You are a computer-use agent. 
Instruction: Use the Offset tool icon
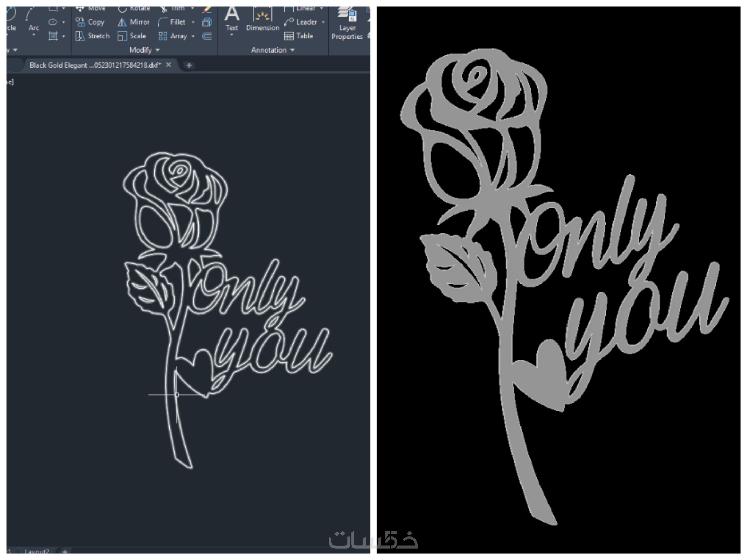point(207,36)
